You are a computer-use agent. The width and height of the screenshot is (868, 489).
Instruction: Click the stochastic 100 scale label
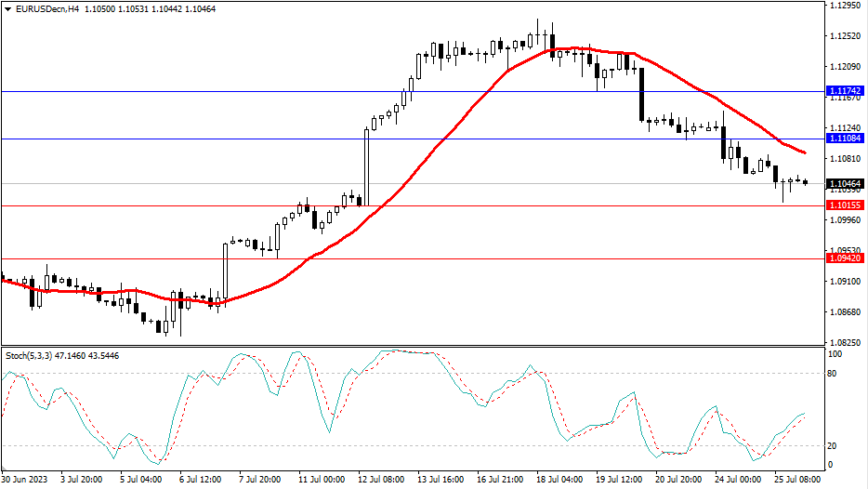835,355
